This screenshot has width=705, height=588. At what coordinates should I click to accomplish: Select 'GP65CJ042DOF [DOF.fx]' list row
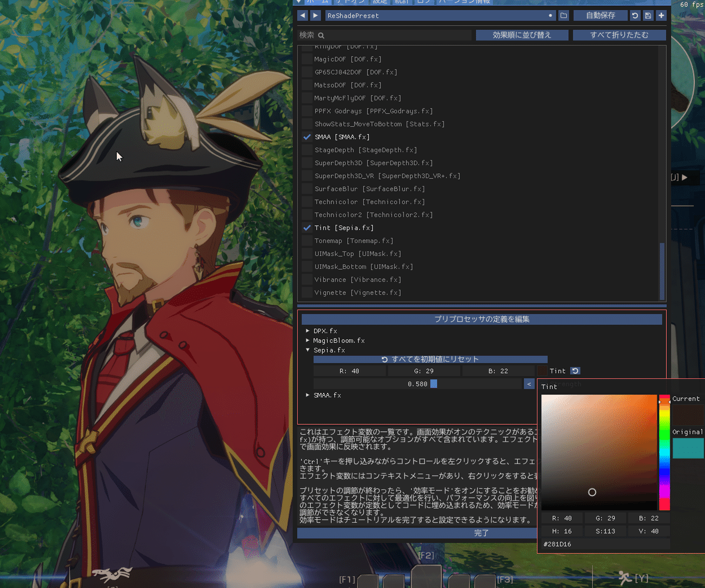click(x=355, y=72)
